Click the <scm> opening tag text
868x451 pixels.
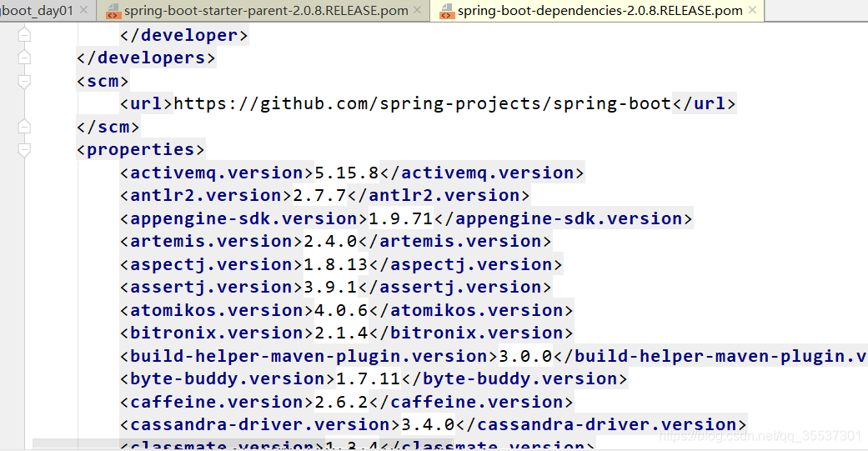click(103, 82)
